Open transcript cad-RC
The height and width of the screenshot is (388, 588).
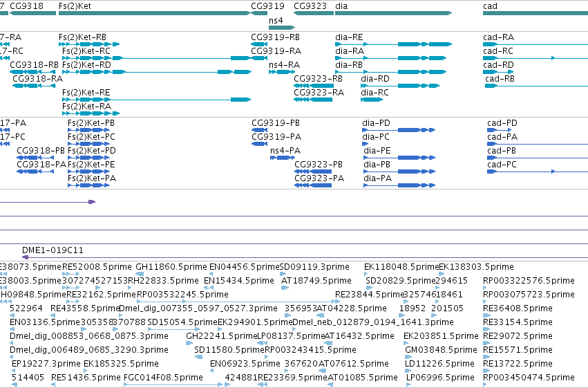click(x=535, y=58)
